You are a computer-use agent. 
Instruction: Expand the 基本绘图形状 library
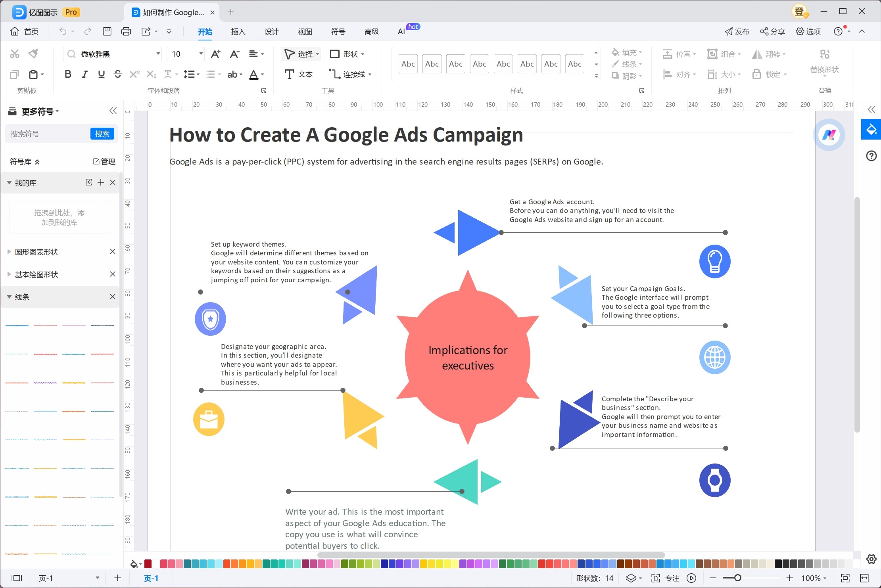pyautogui.click(x=9, y=274)
